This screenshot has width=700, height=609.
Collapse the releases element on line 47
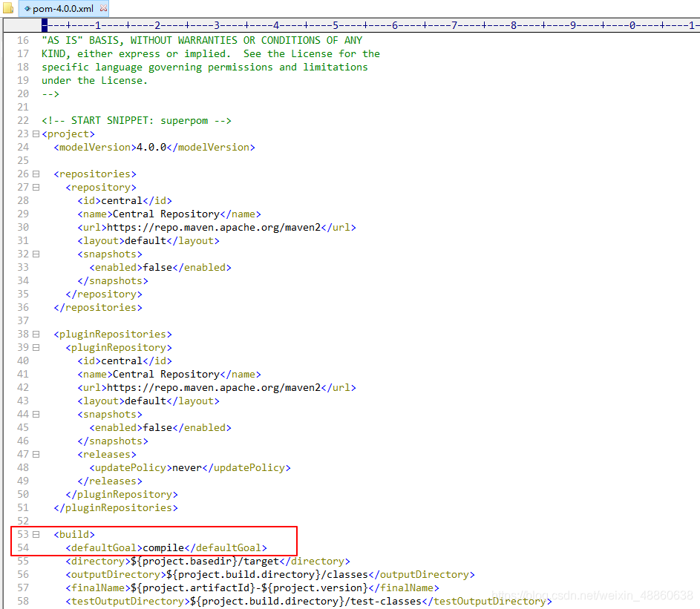(36, 455)
